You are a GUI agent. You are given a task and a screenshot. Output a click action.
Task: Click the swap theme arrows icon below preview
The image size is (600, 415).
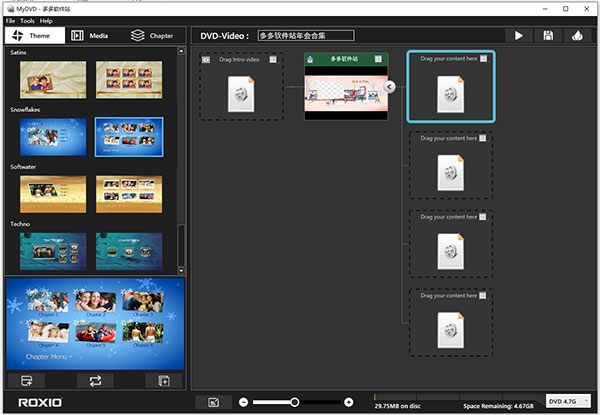tap(95, 381)
